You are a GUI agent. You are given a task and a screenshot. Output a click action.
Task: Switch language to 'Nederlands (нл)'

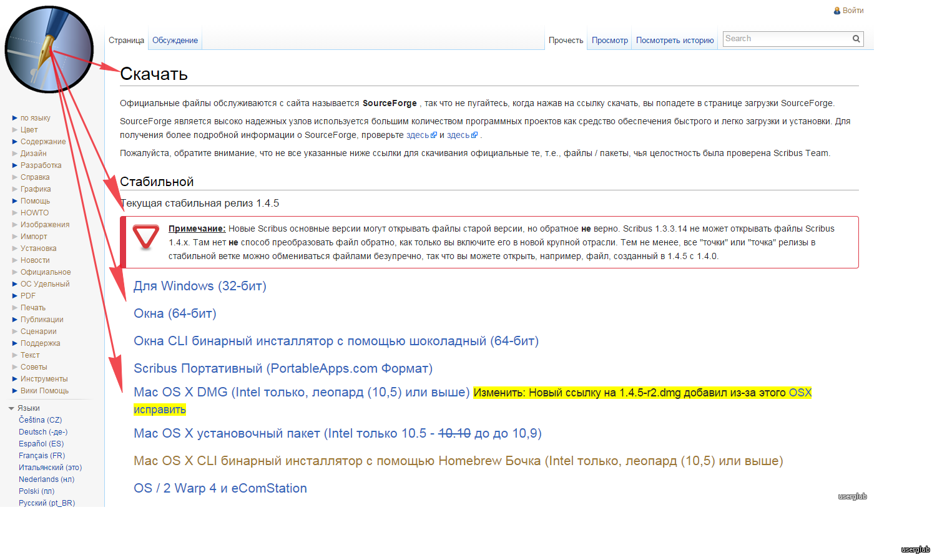coord(46,479)
